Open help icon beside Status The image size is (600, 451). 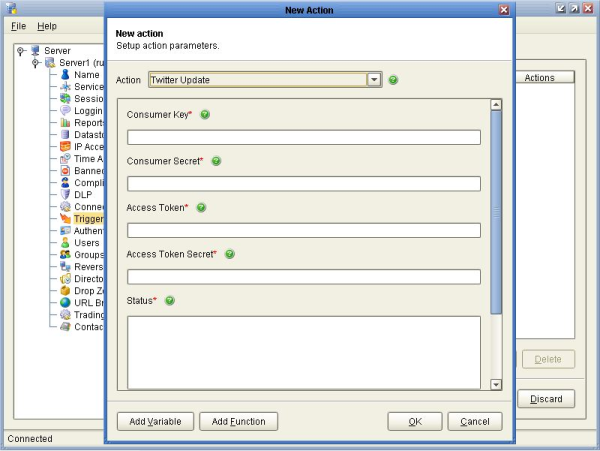pyautogui.click(x=170, y=301)
